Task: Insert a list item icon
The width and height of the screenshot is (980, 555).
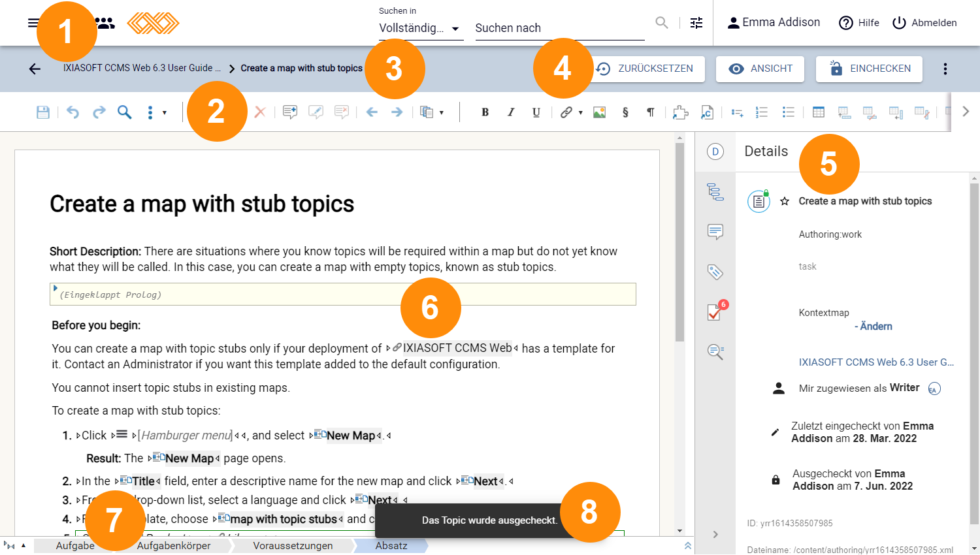Action: [x=737, y=112]
